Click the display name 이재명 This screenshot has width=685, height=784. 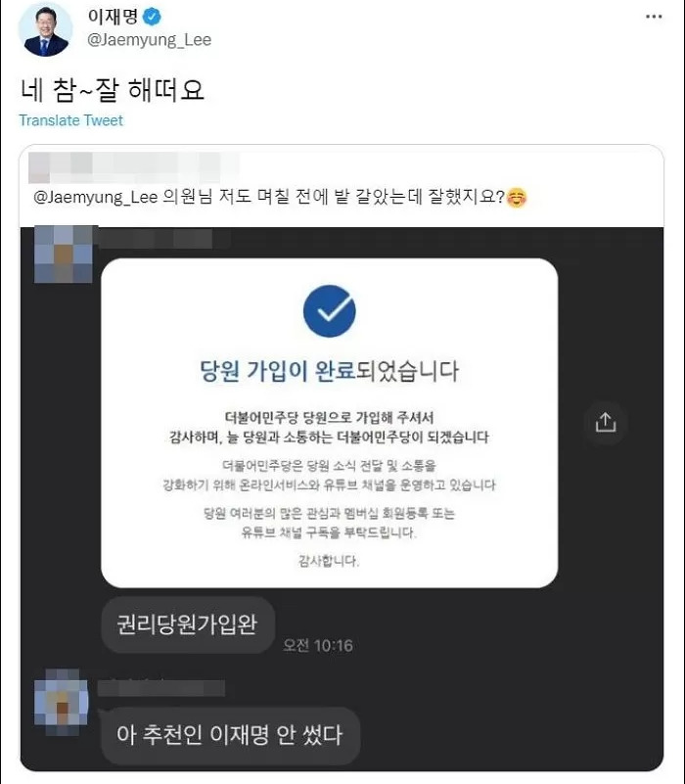click(113, 17)
